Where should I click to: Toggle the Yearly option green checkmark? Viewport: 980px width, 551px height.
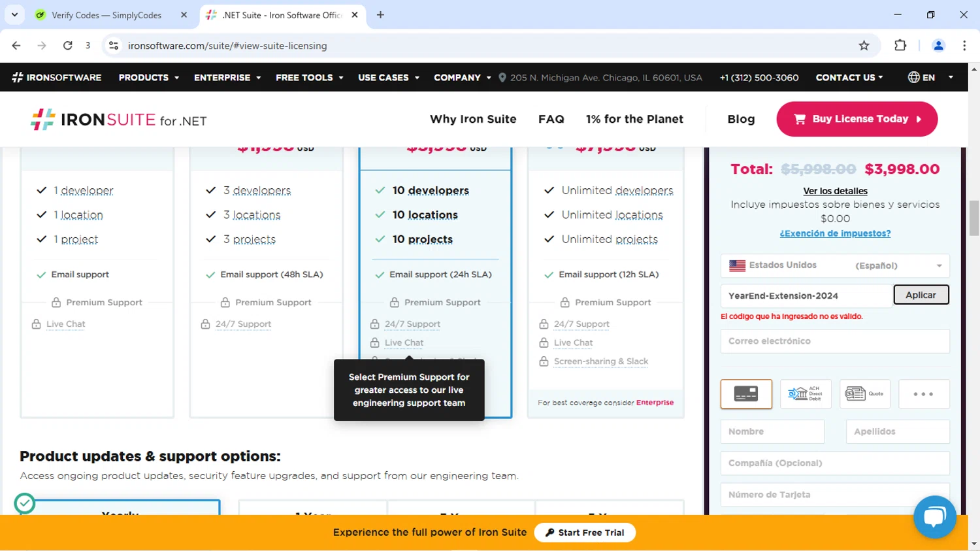pyautogui.click(x=25, y=503)
